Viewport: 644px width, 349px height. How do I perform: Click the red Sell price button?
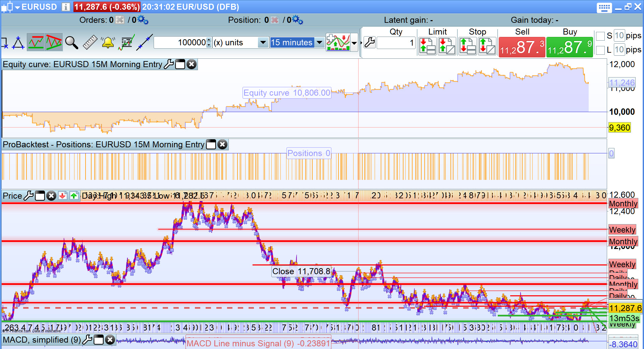[x=522, y=47]
